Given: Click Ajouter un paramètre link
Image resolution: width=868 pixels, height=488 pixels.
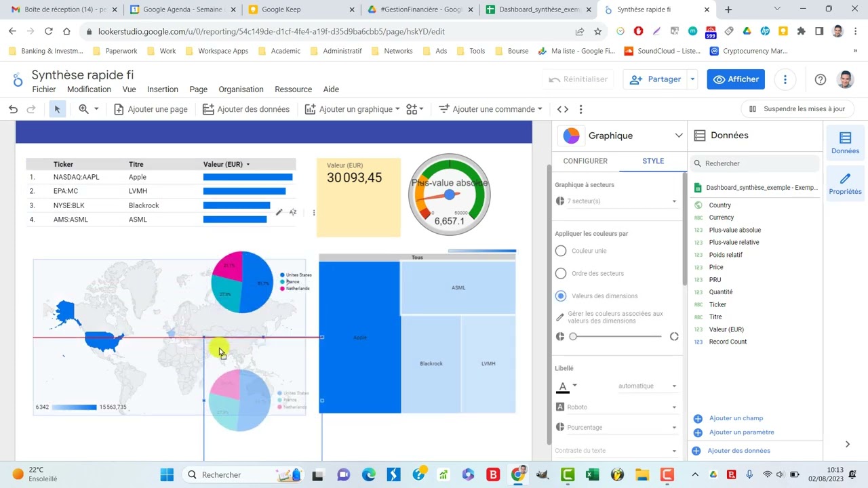Looking at the screenshot, I should coord(741,432).
